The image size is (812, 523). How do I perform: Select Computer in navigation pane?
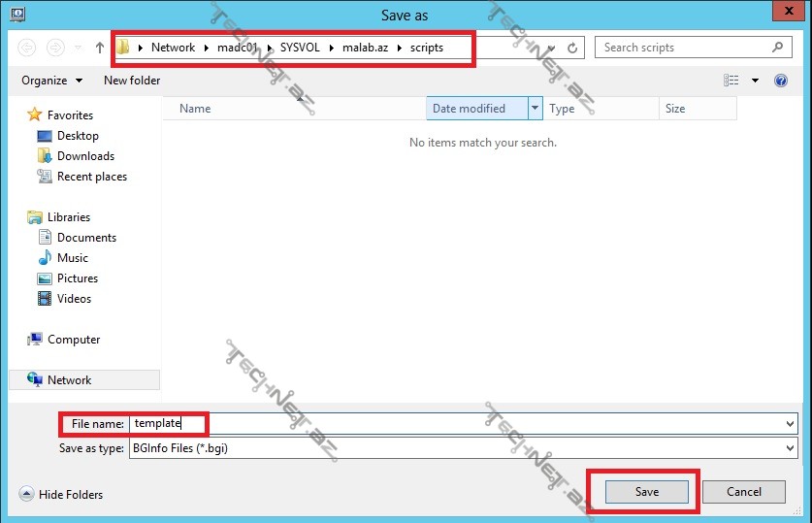(x=74, y=340)
